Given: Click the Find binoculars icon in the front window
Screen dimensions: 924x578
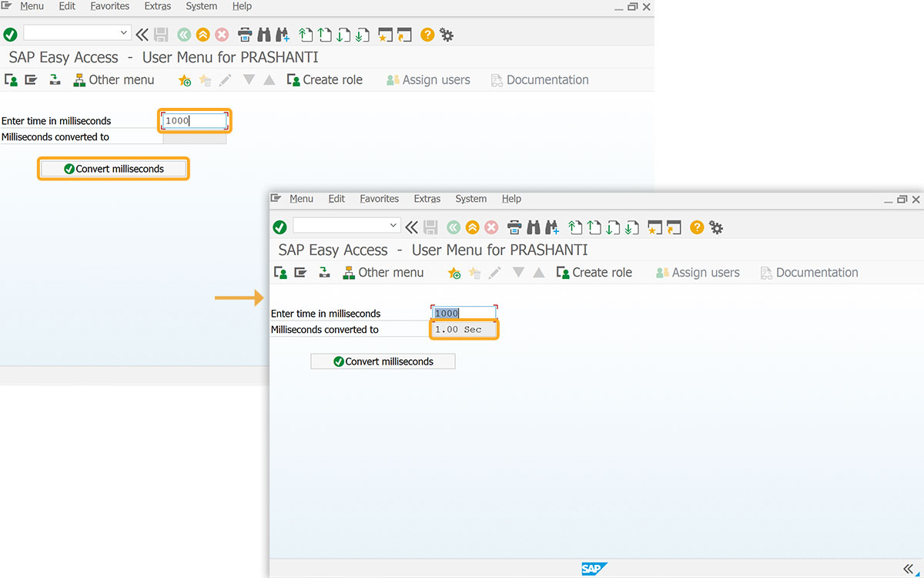Looking at the screenshot, I should [534, 227].
